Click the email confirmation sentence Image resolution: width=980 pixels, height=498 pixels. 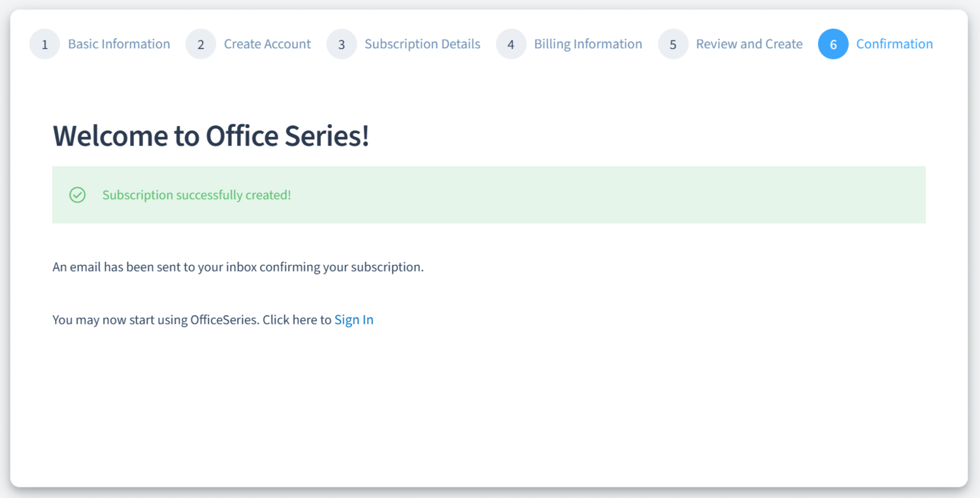pos(238,267)
